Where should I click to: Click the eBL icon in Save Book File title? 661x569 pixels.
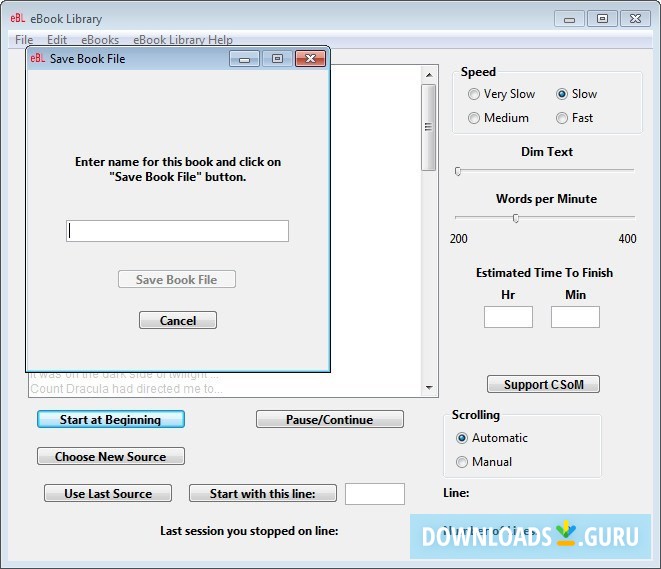[x=38, y=58]
